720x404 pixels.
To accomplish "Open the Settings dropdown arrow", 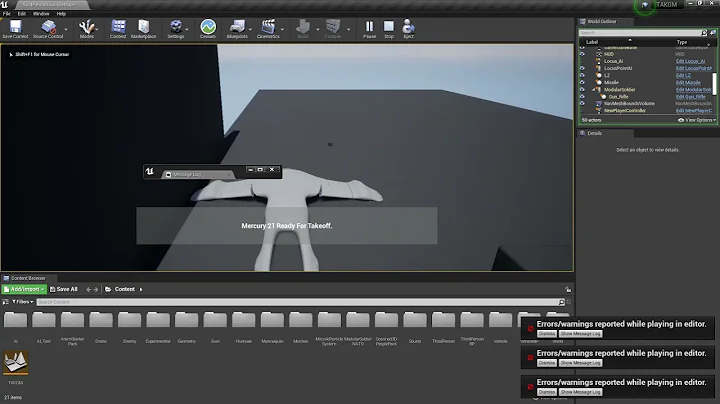I will click(x=187, y=29).
